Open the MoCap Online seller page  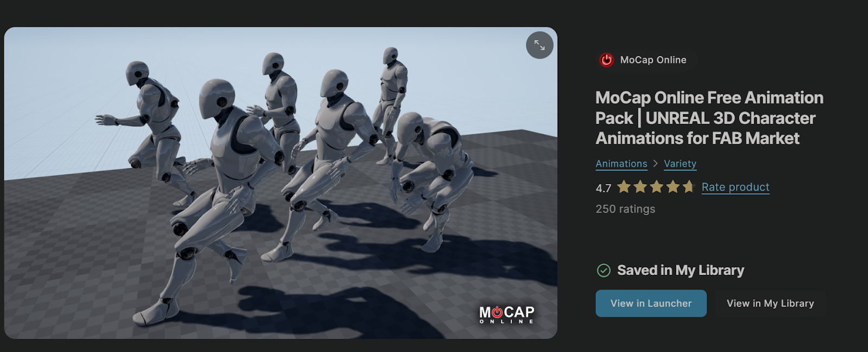coord(647,60)
